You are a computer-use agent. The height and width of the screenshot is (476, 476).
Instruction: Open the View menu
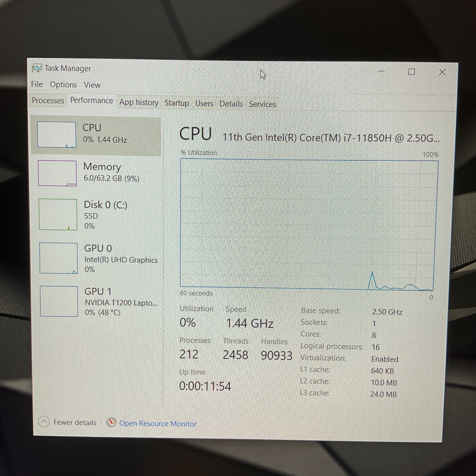92,85
